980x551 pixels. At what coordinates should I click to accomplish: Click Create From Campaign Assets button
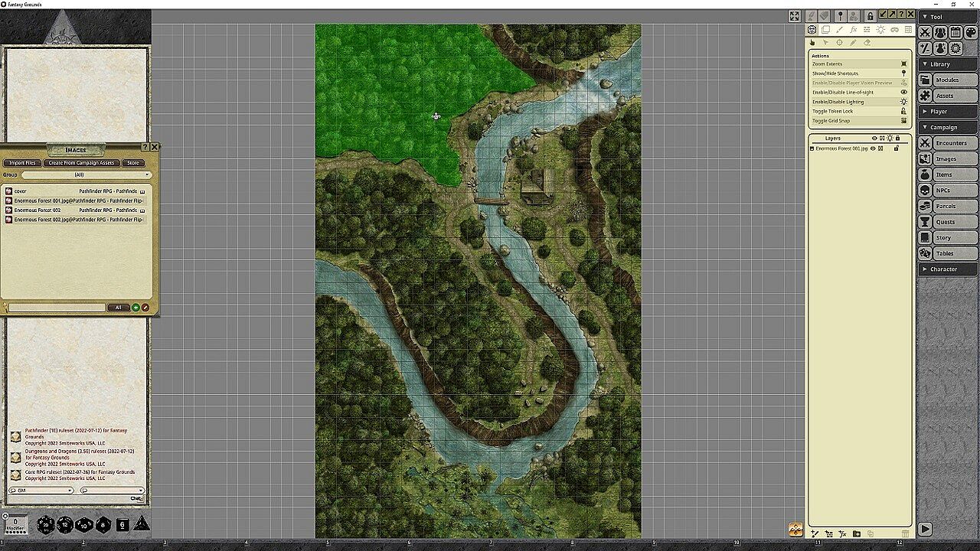[81, 163]
